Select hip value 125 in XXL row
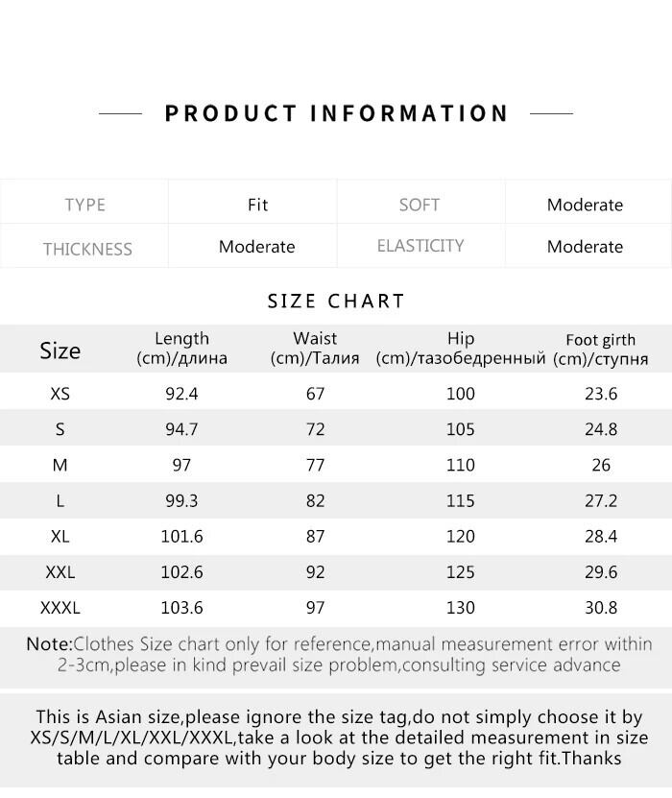 pos(461,572)
